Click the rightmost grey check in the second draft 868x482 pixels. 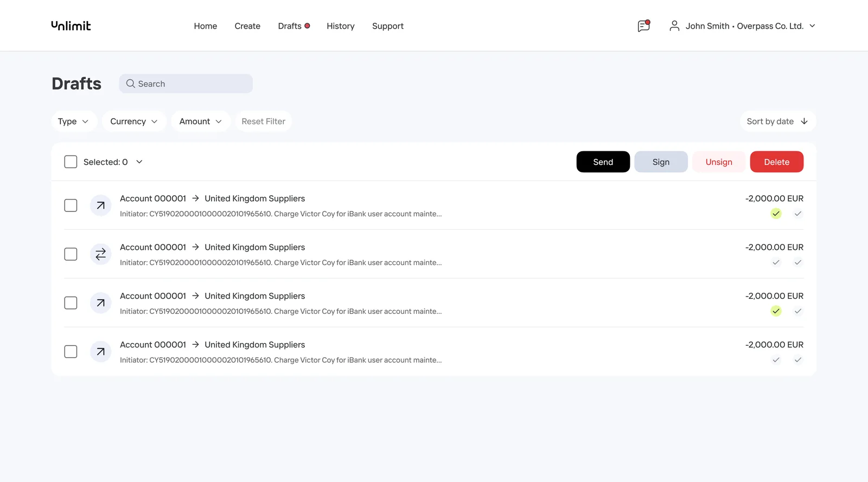[798, 262]
